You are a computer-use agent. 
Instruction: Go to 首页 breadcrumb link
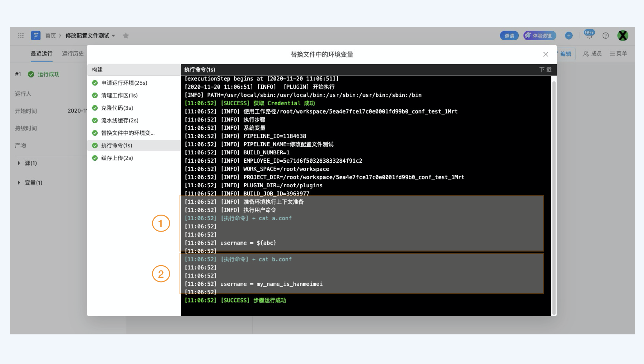[51, 36]
